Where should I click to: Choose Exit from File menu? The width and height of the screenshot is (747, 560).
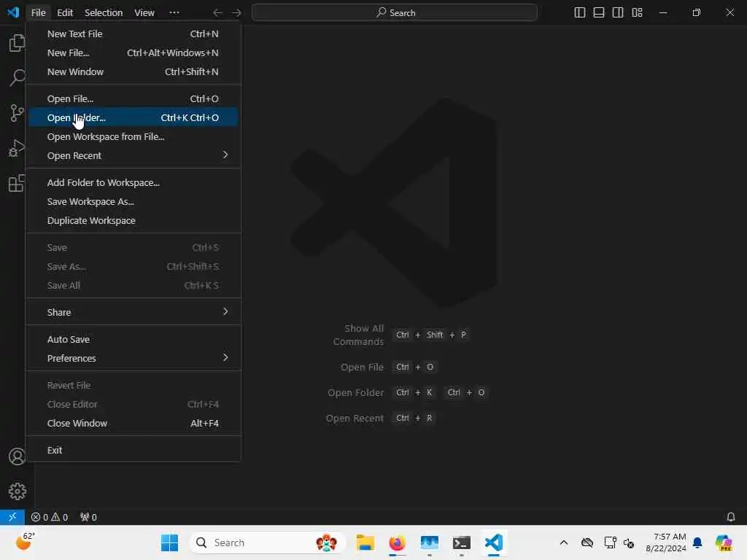point(133,450)
